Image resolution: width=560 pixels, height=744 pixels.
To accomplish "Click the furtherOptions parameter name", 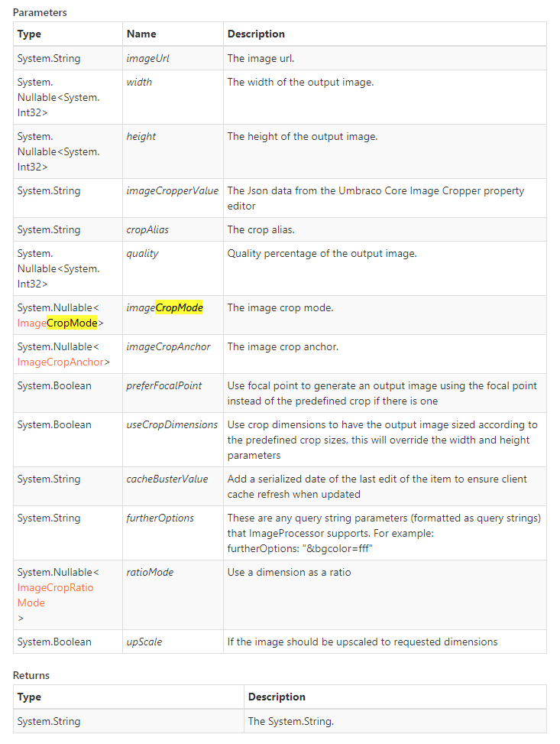I will tap(160, 518).
